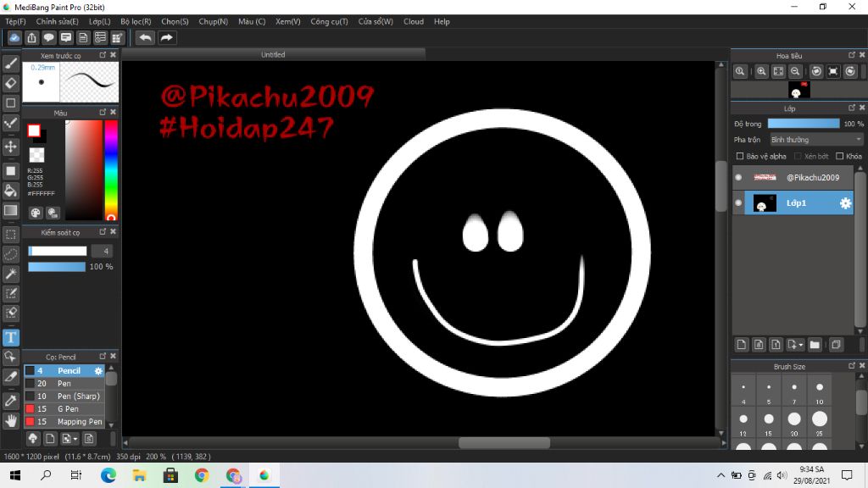Select the Pen brush
868x488 pixels.
[64, 384]
